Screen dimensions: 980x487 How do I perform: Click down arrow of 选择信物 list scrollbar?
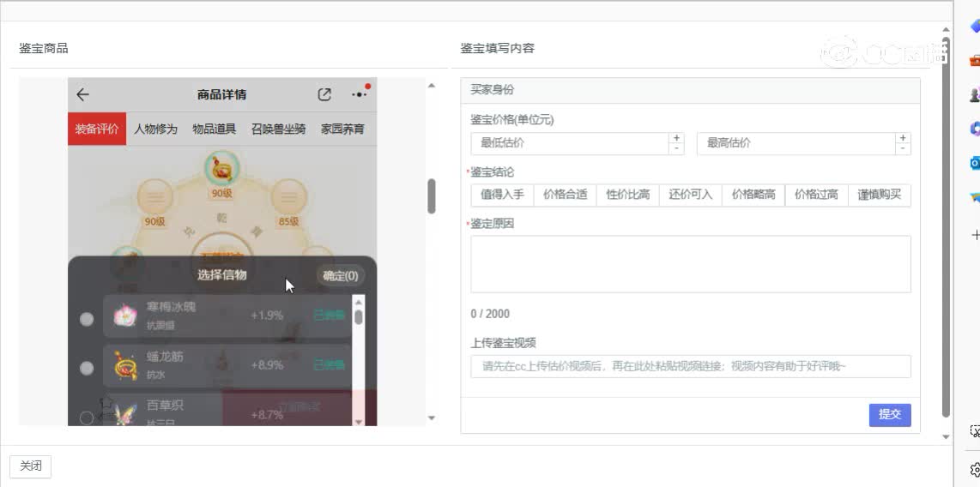pyautogui.click(x=358, y=422)
